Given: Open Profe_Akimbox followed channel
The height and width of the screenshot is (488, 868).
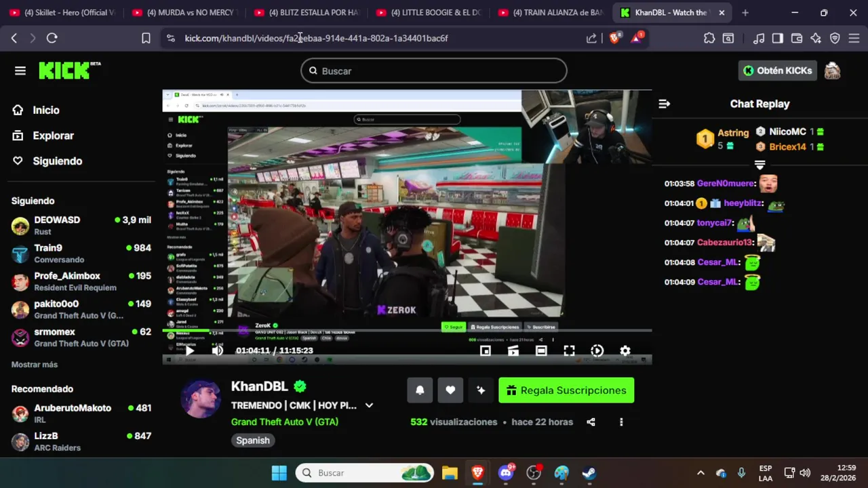Looking at the screenshot, I should [81, 281].
